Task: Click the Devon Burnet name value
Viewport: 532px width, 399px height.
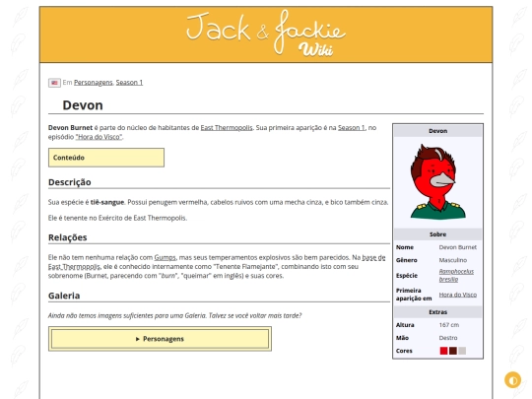Action: 458,247
